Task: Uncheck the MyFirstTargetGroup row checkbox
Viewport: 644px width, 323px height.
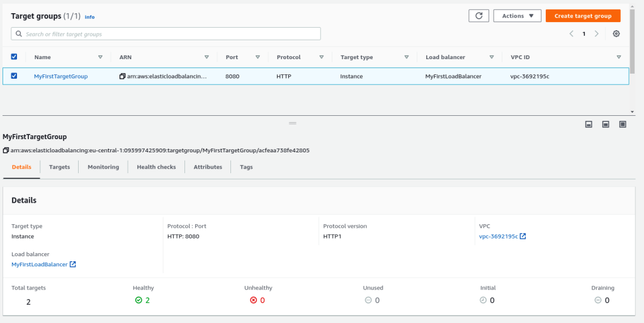Action: click(14, 76)
